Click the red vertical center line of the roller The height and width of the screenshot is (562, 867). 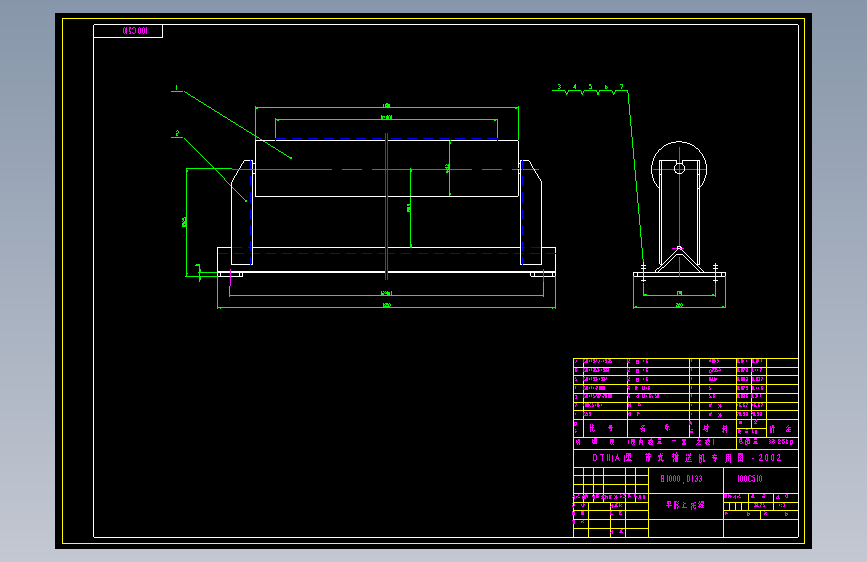pos(387,206)
